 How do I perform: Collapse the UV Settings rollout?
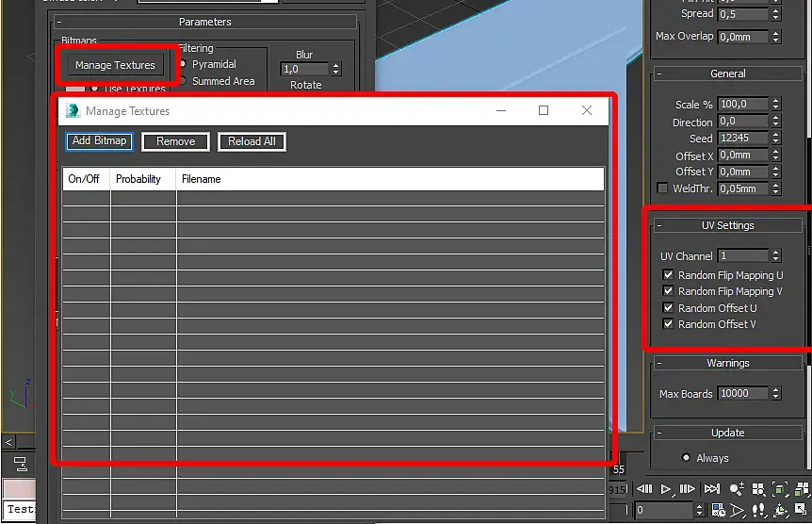659,225
